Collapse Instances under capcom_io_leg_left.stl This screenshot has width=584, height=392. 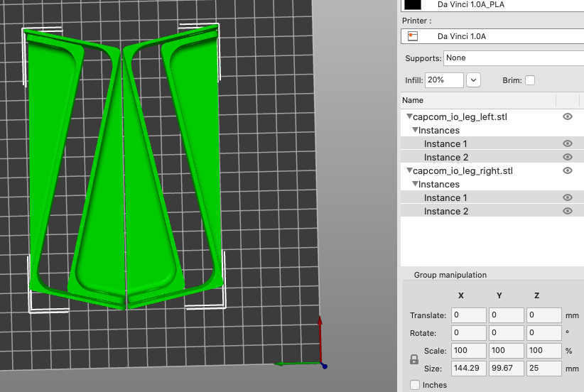(415, 130)
